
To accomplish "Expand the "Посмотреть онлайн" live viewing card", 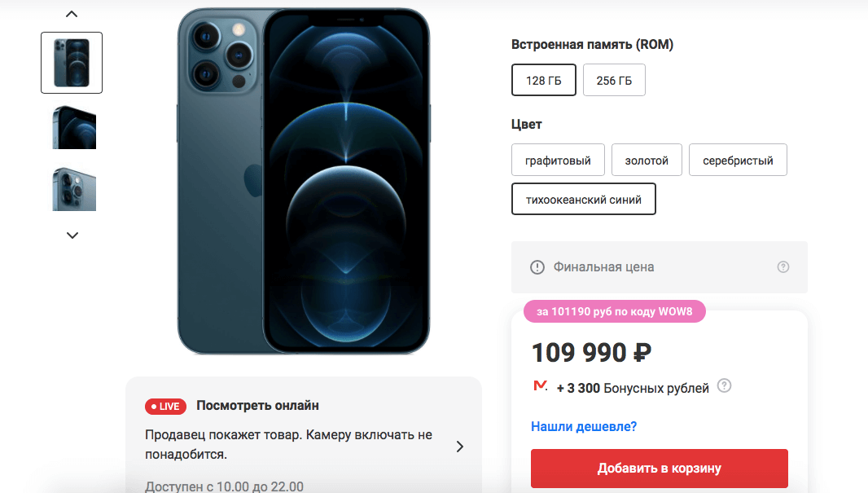I will click(x=460, y=447).
